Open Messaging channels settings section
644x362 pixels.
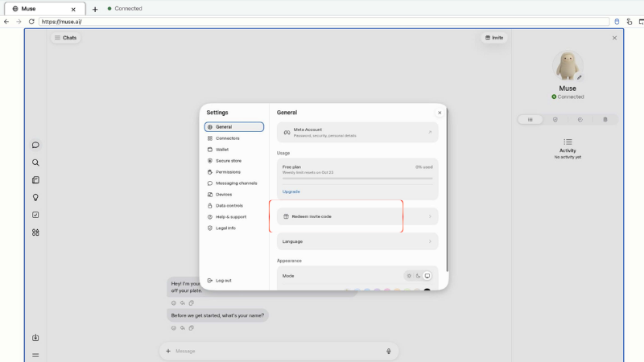coord(234,183)
